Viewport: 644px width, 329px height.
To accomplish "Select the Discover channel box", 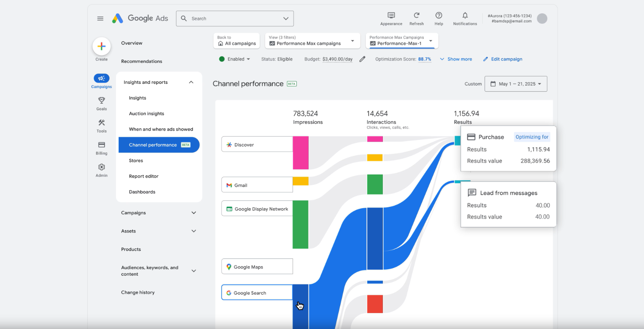I will (257, 144).
